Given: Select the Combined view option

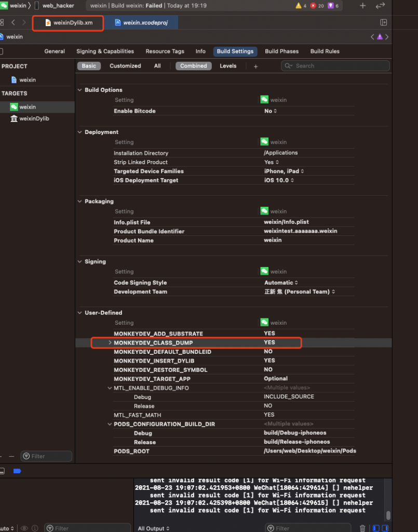Looking at the screenshot, I should [193, 66].
